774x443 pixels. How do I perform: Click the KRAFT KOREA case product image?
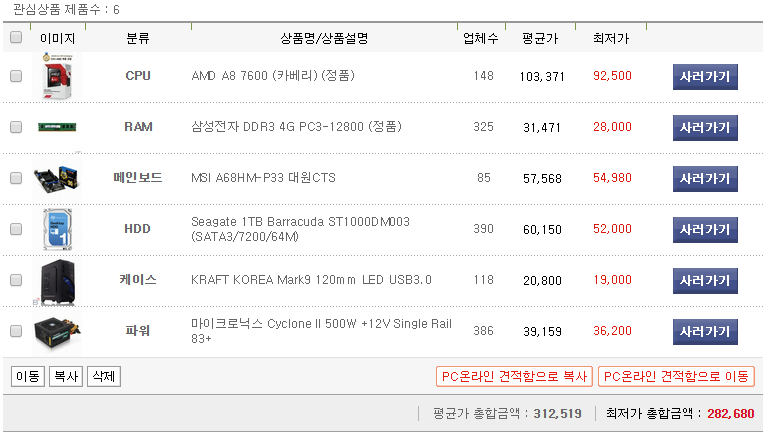pyautogui.click(x=58, y=280)
